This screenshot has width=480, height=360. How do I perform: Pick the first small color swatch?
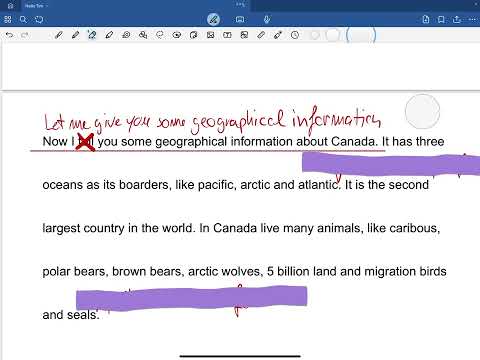pyautogui.click(x=315, y=35)
